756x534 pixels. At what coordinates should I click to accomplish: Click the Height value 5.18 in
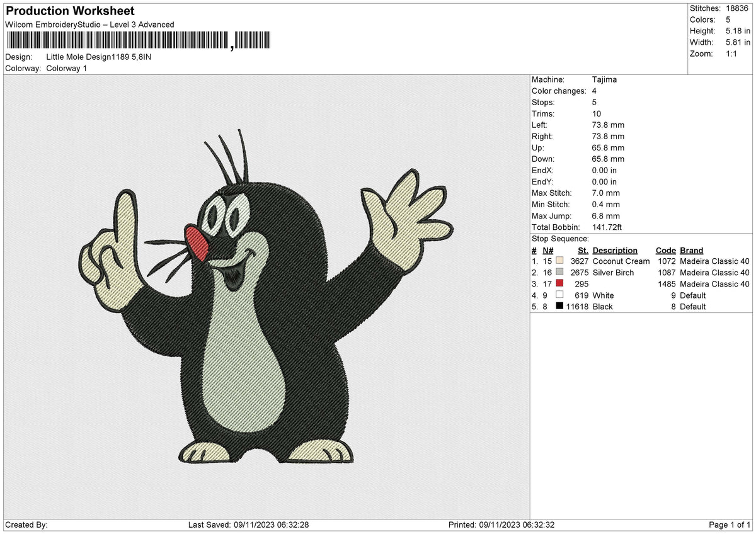pyautogui.click(x=738, y=31)
